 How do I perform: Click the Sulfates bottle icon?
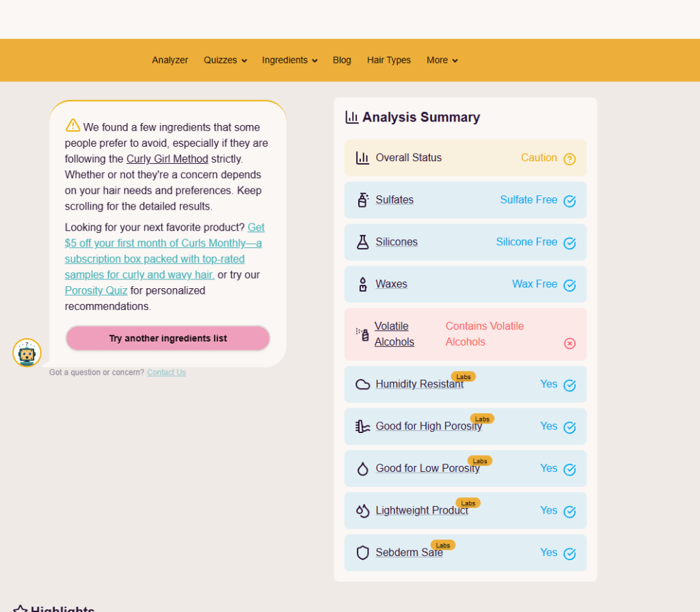362,200
